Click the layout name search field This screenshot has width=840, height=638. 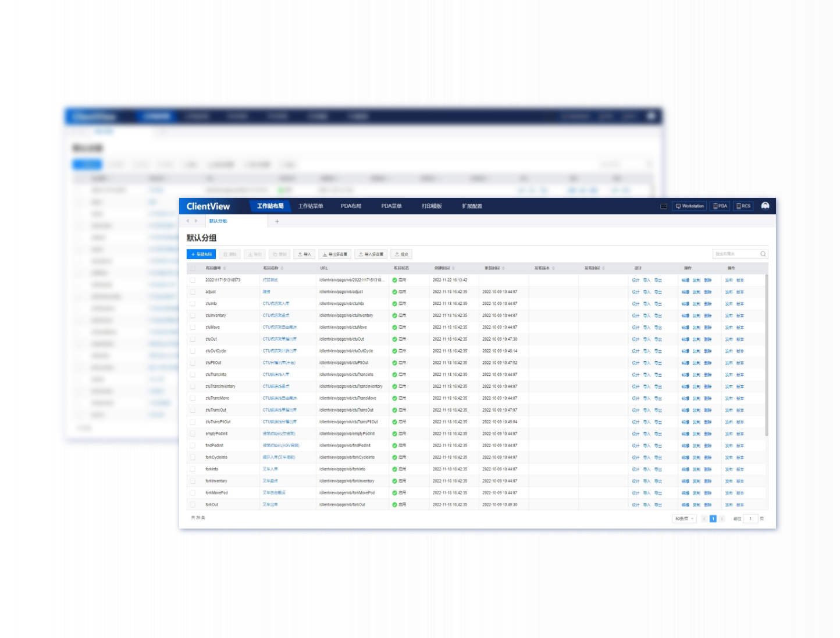pyautogui.click(x=735, y=254)
